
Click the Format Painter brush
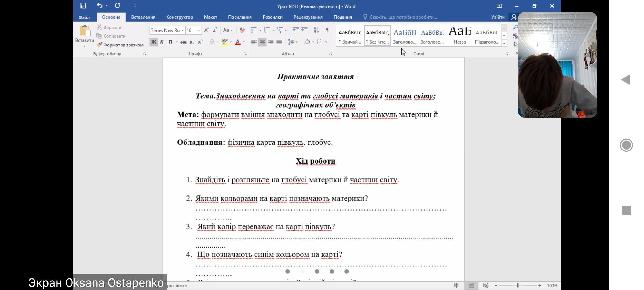100,45
